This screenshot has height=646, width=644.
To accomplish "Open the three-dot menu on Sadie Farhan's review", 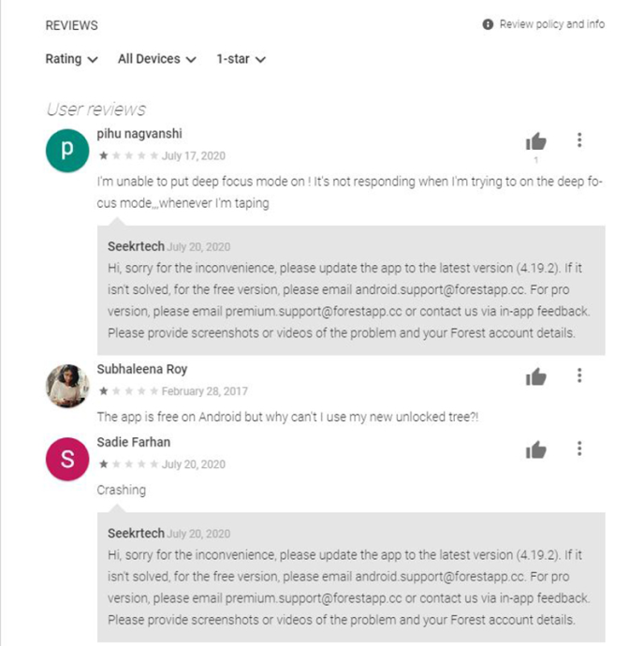I will [x=579, y=449].
